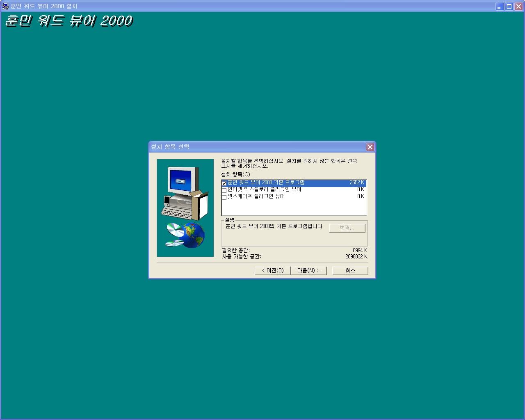Click the setup icon in main title bar
525x420 pixels.
click(x=5, y=6)
